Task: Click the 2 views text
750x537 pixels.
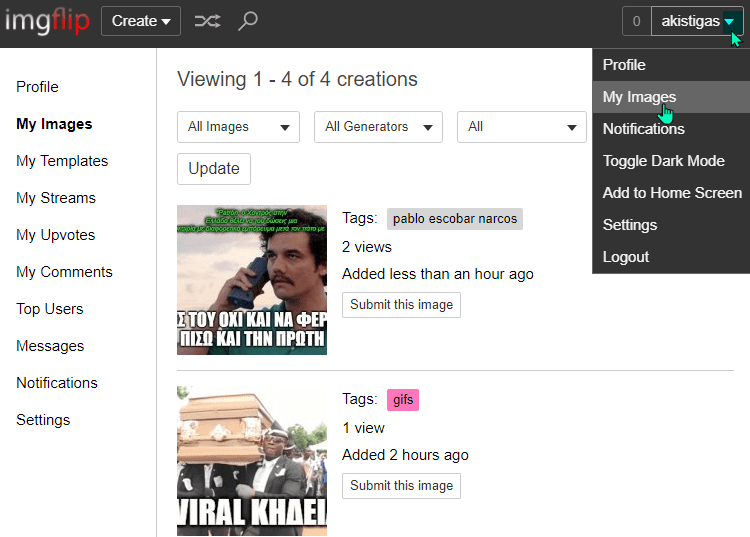Action: (367, 247)
